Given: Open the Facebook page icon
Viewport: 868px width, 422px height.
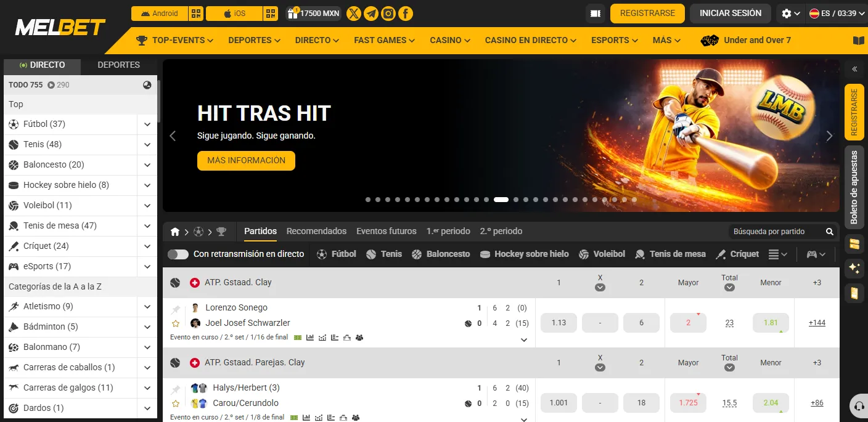Looking at the screenshot, I should pos(406,13).
